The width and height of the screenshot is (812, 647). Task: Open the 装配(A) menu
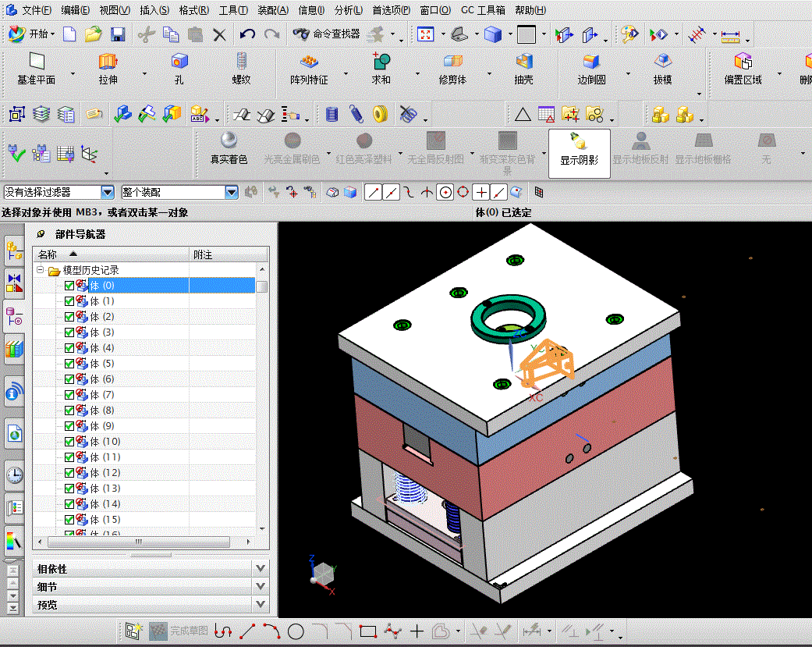click(x=273, y=10)
